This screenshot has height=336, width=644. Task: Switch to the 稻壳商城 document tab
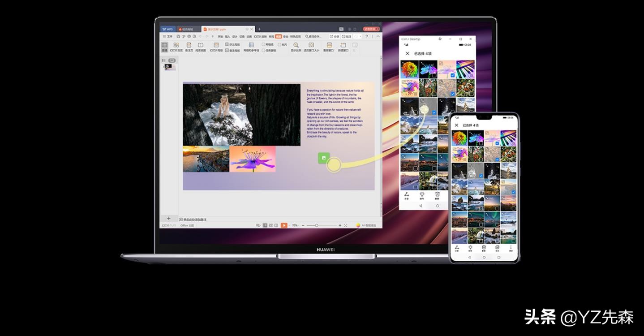click(x=188, y=29)
